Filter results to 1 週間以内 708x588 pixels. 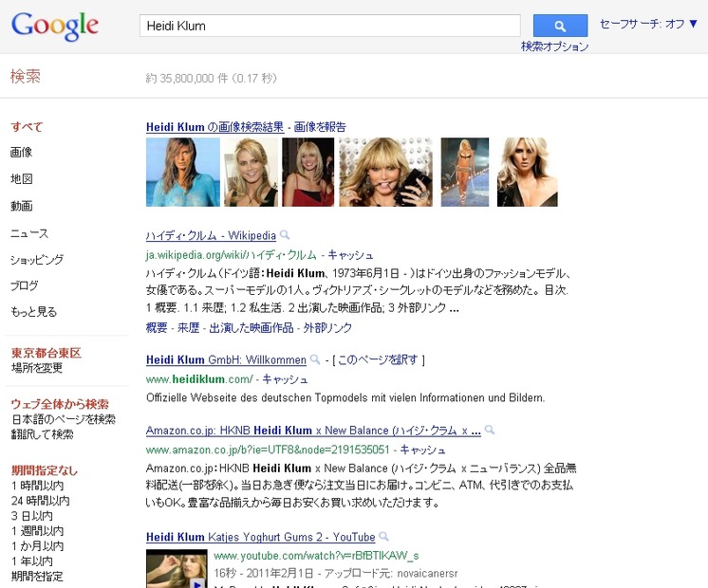pyautogui.click(x=37, y=531)
